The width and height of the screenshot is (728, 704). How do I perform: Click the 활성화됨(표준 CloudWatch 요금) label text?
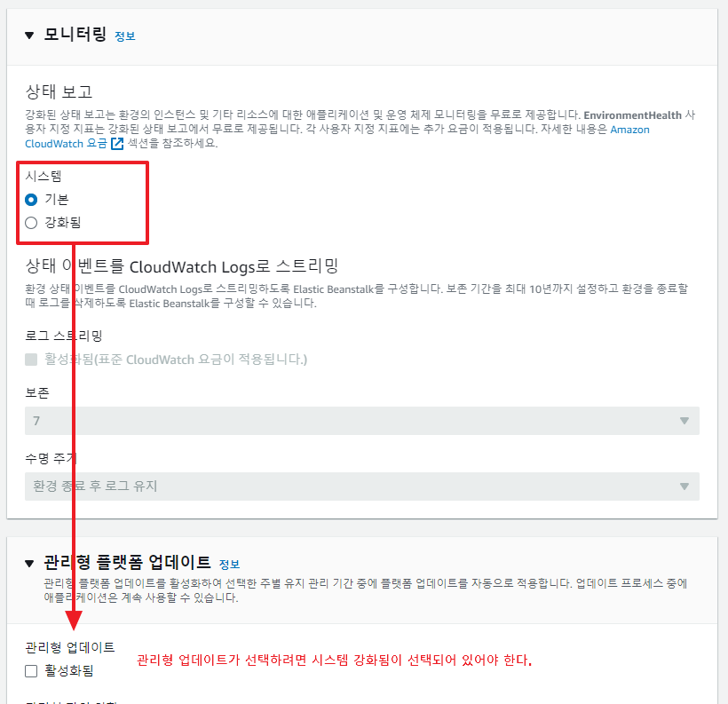point(176,360)
